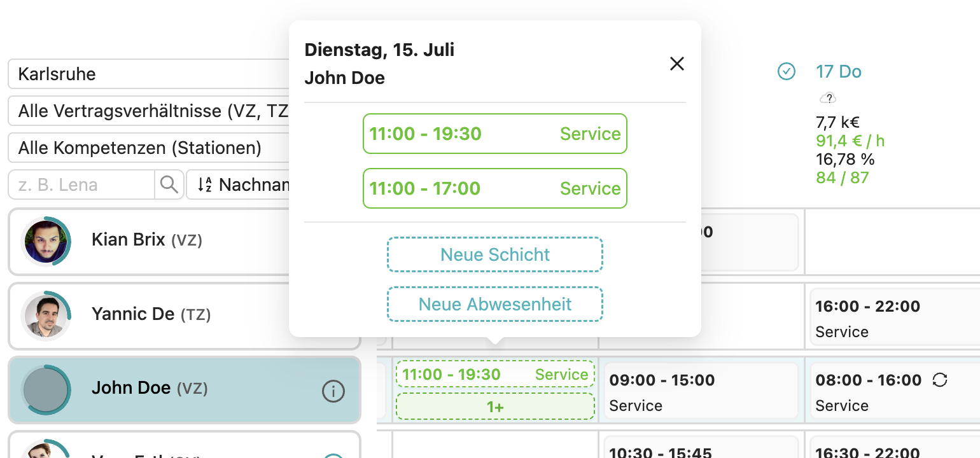This screenshot has width=980, height=458.
Task: Expand the Alle Vertragsverhältnisse filter
Action: [150, 112]
